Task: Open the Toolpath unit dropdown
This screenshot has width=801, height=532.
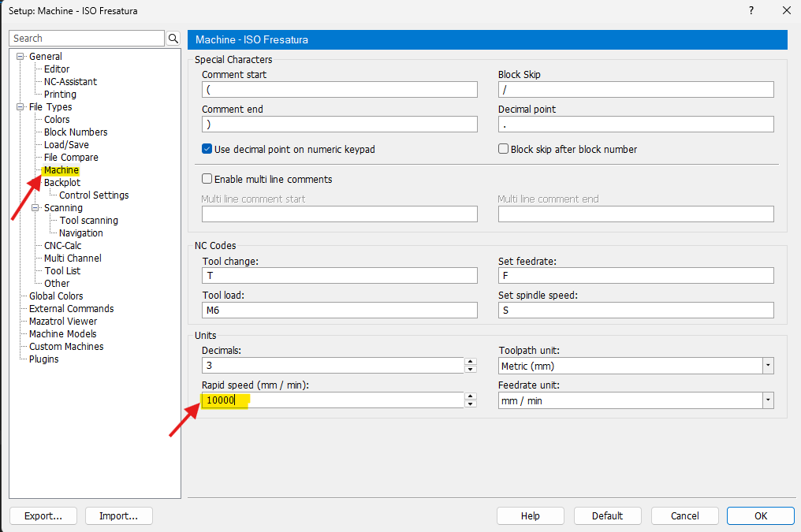Action: 767,366
